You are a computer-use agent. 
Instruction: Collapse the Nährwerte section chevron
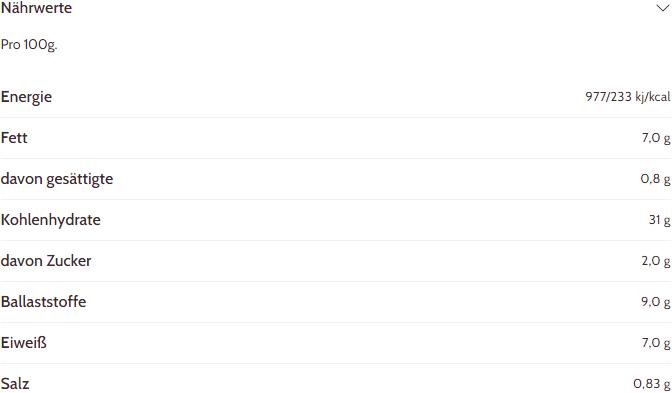coord(663,8)
